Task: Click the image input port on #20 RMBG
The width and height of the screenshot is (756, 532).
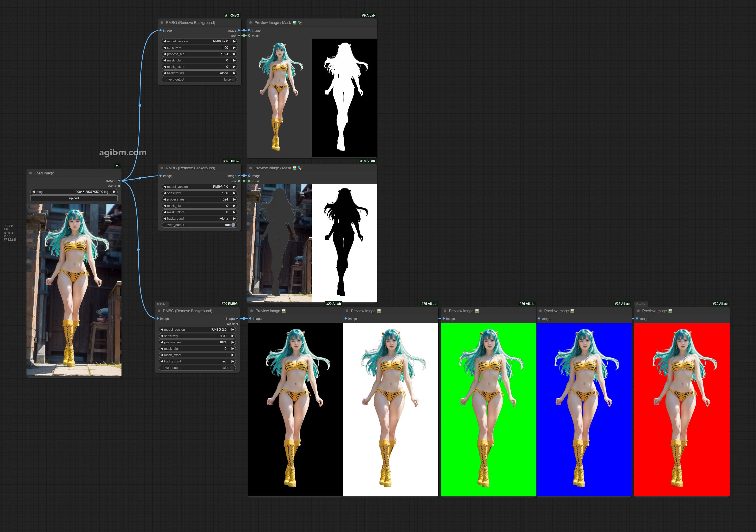Action: [x=158, y=319]
